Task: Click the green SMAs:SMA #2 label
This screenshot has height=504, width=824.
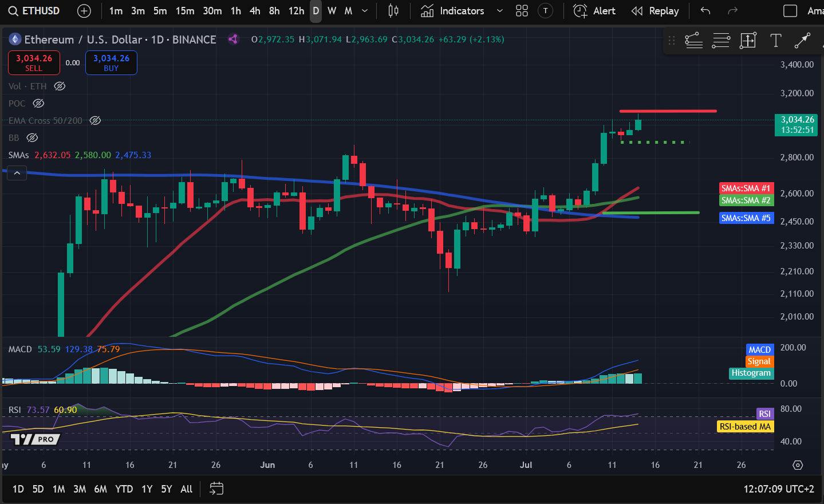Action: click(x=746, y=200)
